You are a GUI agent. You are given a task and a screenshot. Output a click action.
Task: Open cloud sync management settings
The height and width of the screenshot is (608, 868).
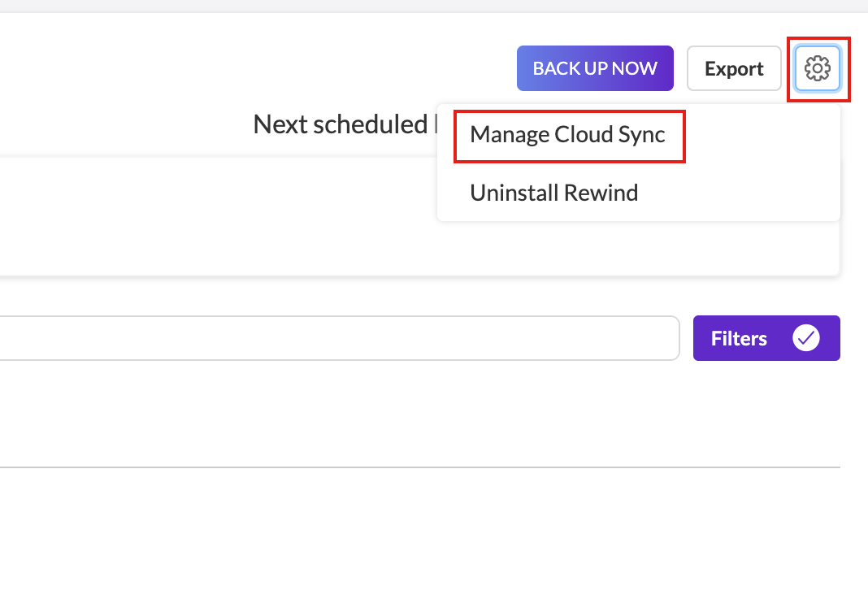click(567, 135)
